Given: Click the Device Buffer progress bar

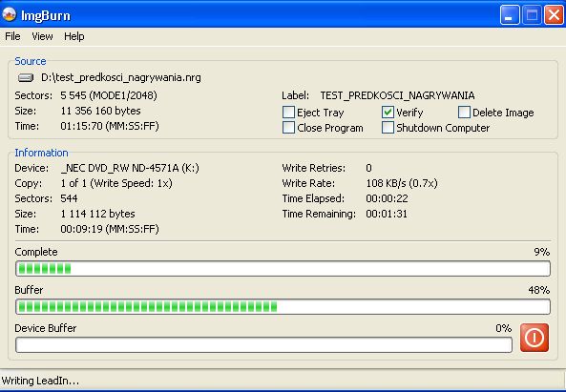Looking at the screenshot, I should pyautogui.click(x=263, y=345).
